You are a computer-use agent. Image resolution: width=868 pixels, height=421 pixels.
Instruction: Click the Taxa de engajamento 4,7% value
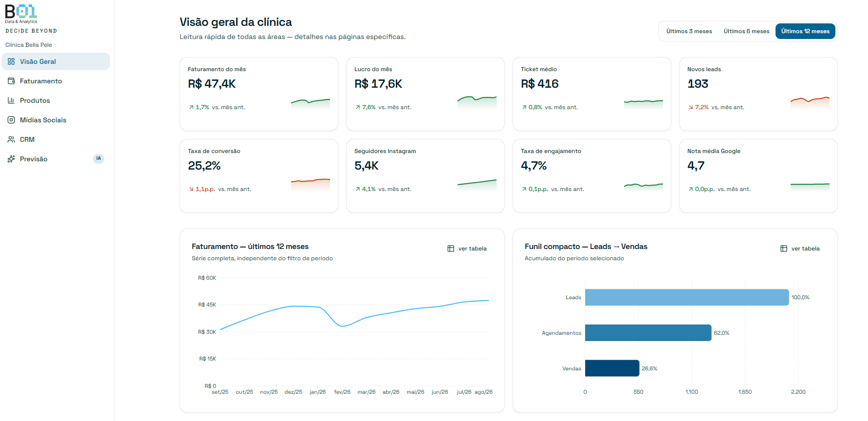click(534, 166)
